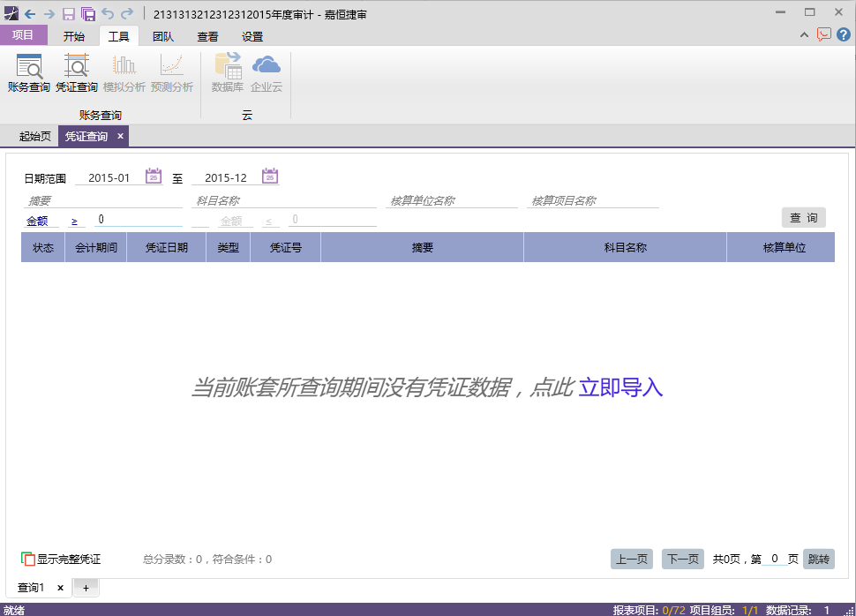Select the 查询1 bottom tab
Viewport: 856px width, 616px height.
tap(31, 588)
